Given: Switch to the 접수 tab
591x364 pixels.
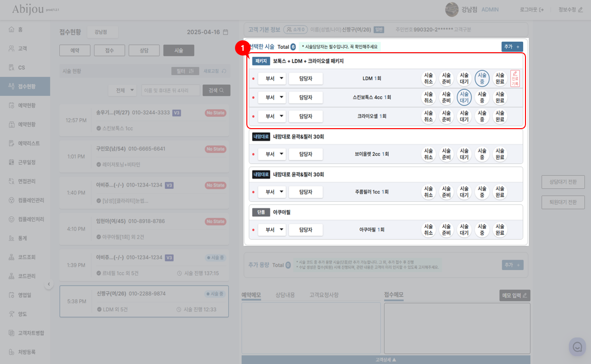Looking at the screenshot, I should click(110, 50).
